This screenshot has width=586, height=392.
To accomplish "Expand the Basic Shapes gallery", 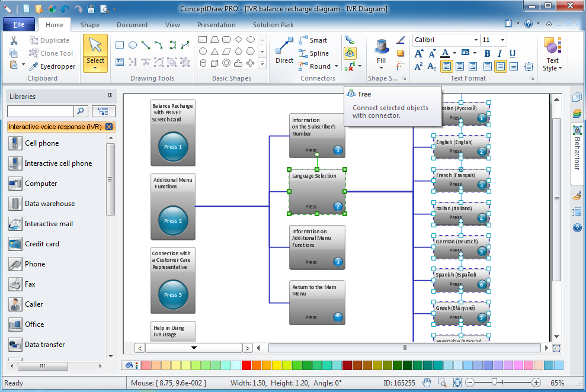I will [x=262, y=64].
